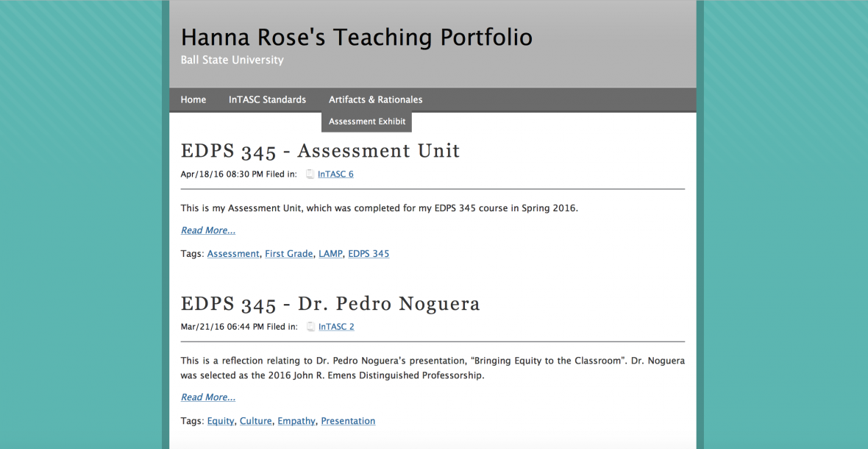Select Assessment Exhibit submenu item

point(367,121)
